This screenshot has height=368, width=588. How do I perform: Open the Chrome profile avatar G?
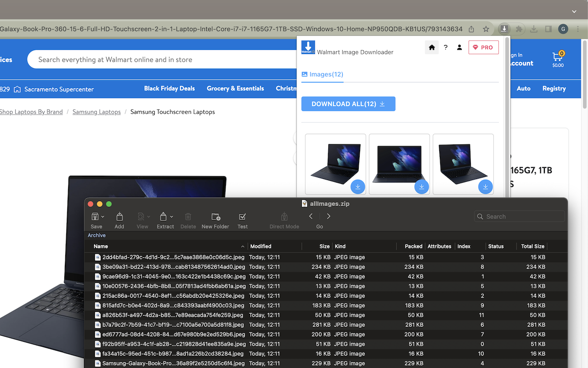click(x=563, y=29)
